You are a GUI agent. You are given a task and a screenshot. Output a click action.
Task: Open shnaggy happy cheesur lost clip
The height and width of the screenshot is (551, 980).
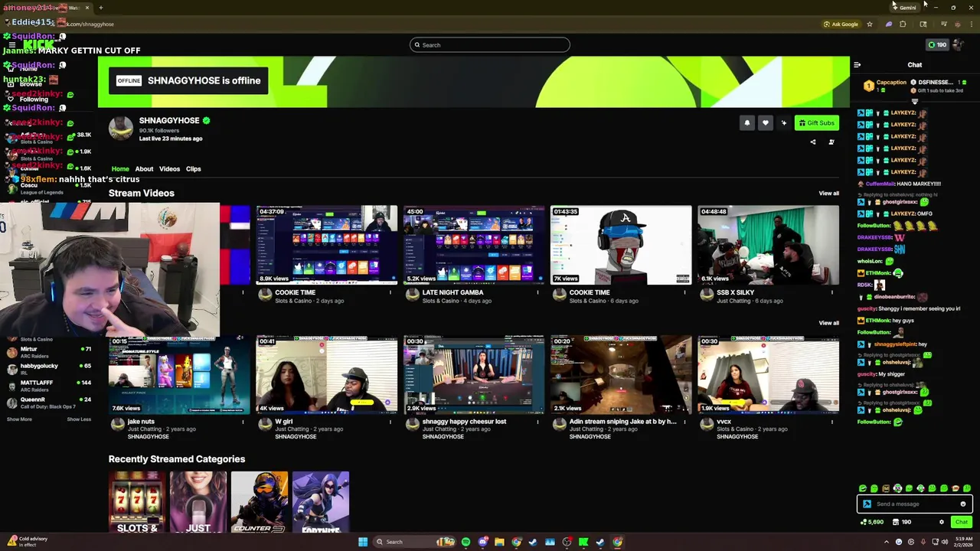474,374
